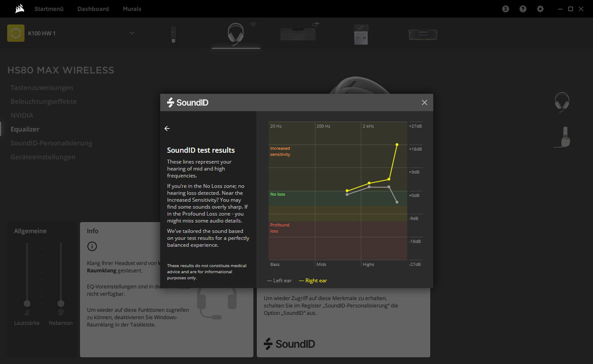
Task: Click the yellow K100 HW 1 profile icon
Action: tap(16, 33)
